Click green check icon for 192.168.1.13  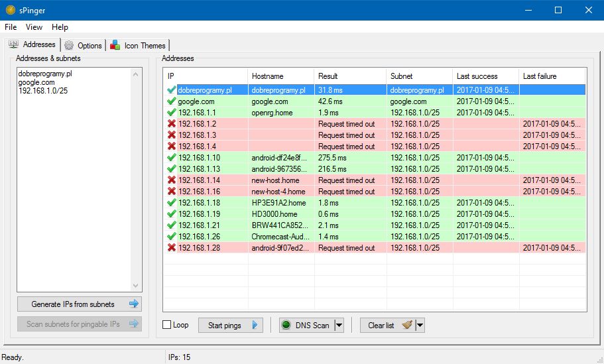pos(172,168)
